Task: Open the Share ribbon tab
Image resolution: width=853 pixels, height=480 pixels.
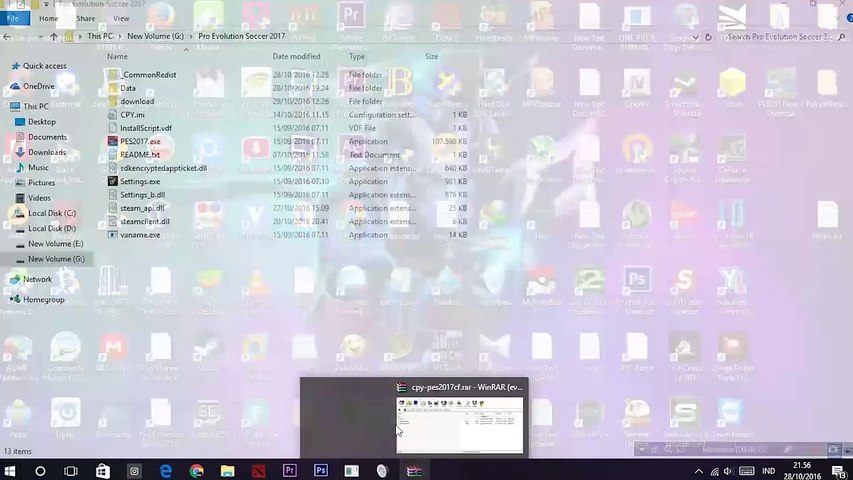Action: click(85, 18)
